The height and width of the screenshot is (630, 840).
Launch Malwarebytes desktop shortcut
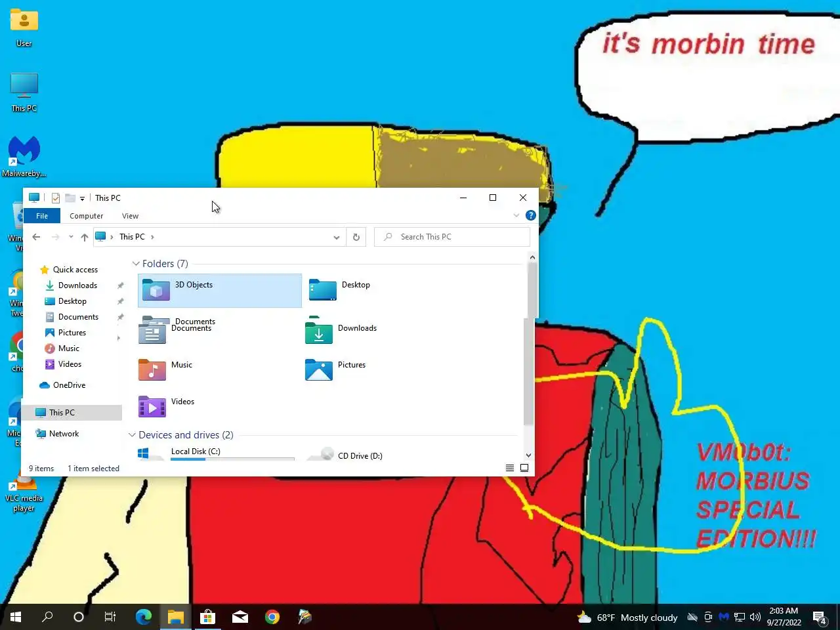(x=24, y=156)
